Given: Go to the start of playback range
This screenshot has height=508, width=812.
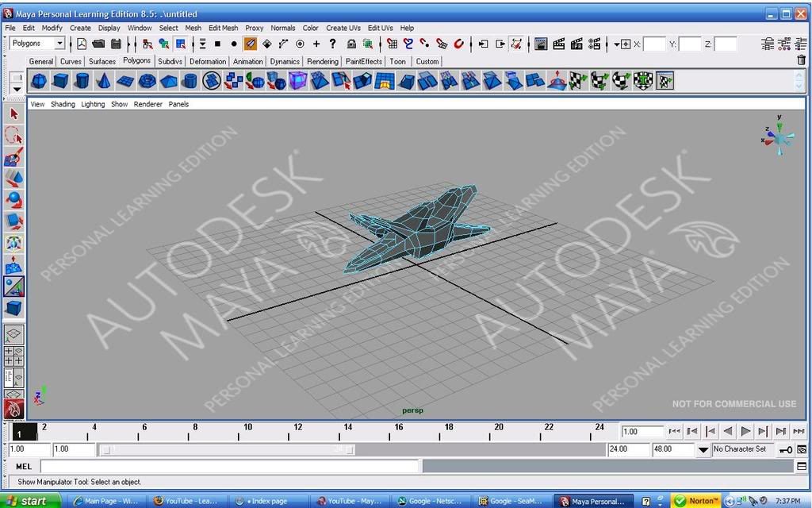Looking at the screenshot, I should [x=674, y=431].
